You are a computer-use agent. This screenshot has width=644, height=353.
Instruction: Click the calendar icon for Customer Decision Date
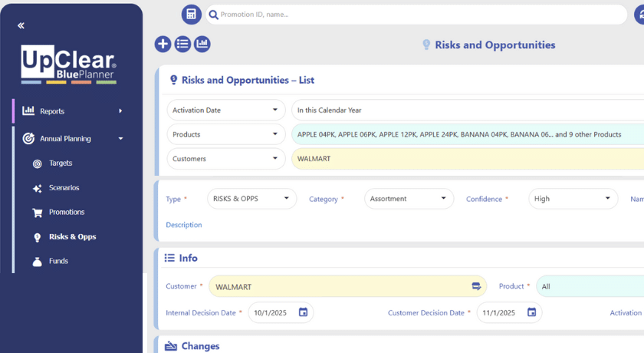pos(531,312)
